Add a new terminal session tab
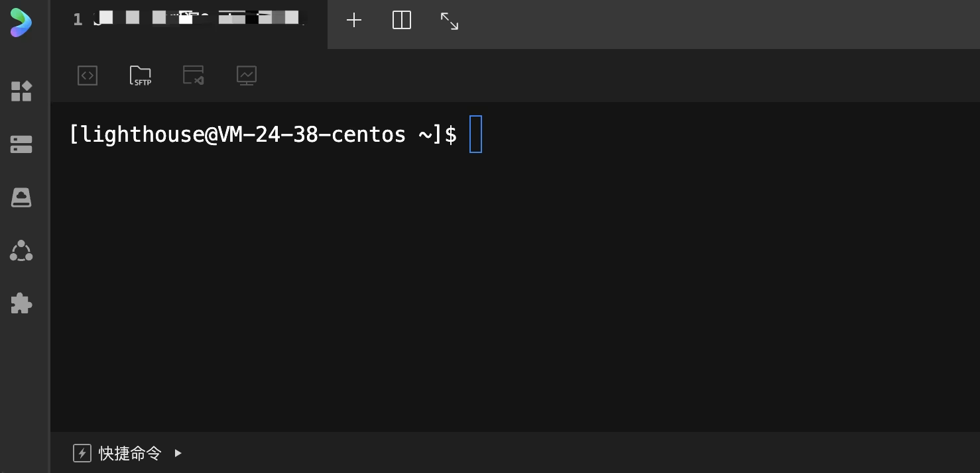The width and height of the screenshot is (980, 473). pyautogui.click(x=354, y=21)
